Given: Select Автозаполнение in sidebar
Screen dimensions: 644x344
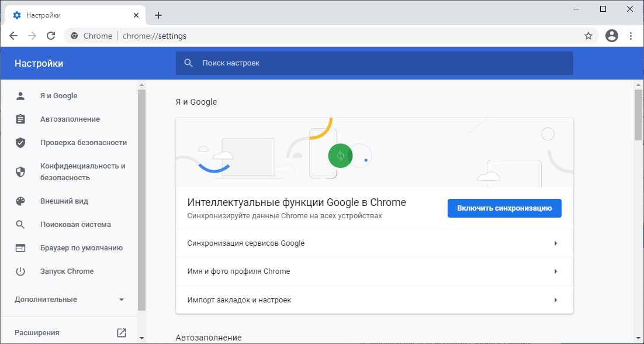Looking at the screenshot, I should coord(70,119).
